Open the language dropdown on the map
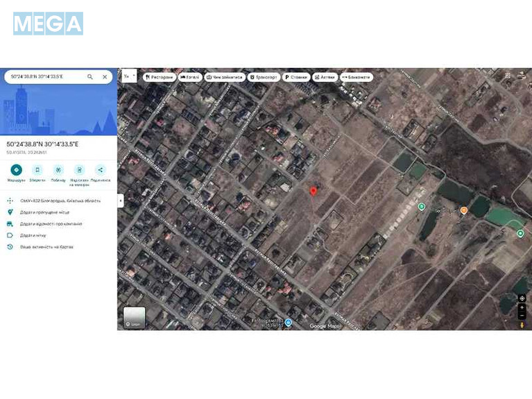 [129, 76]
